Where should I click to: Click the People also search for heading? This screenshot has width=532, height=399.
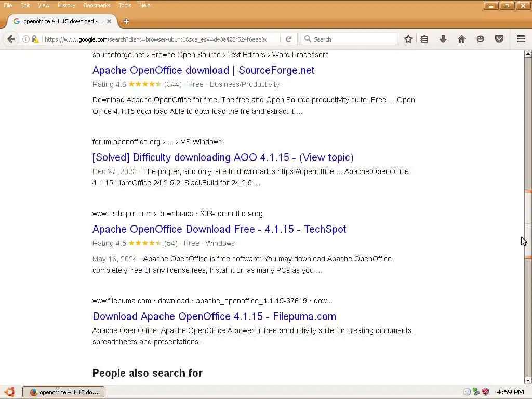pos(147,373)
